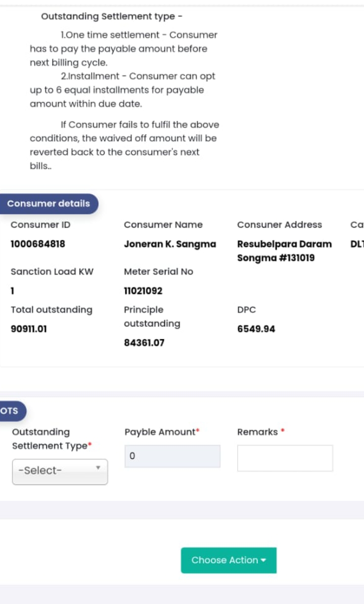This screenshot has width=364, height=604.
Task: Click the Meter Serial No 11021092
Action: pos(143,291)
